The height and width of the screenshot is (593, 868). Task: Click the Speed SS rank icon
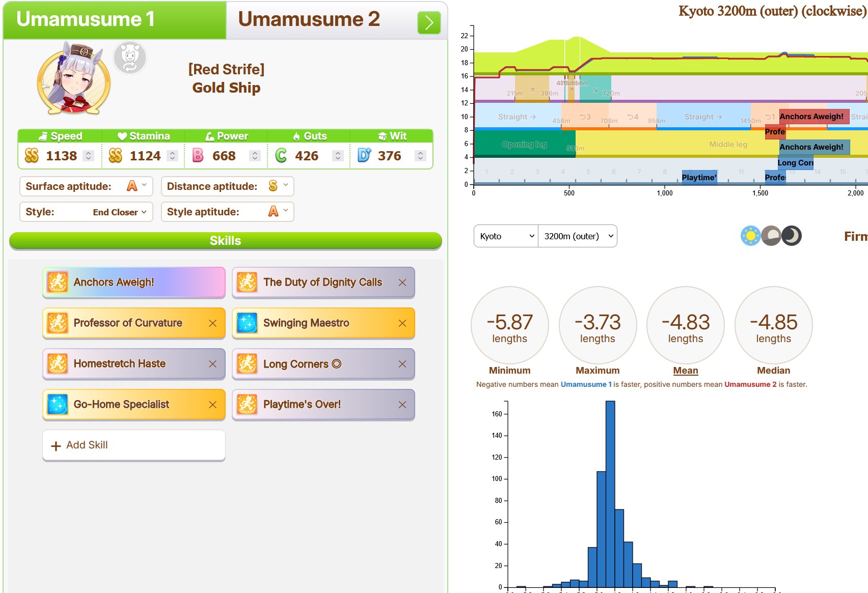tap(32, 156)
